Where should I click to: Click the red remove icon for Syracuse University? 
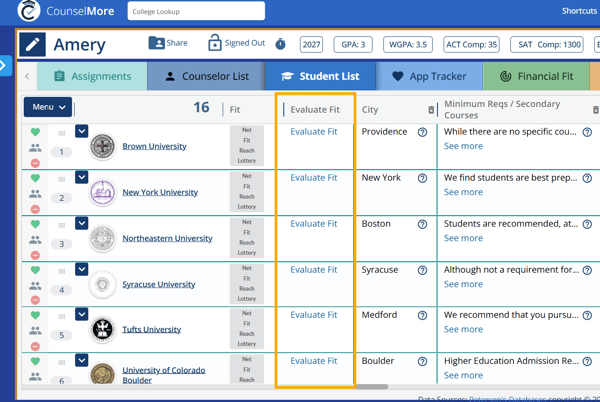(35, 300)
